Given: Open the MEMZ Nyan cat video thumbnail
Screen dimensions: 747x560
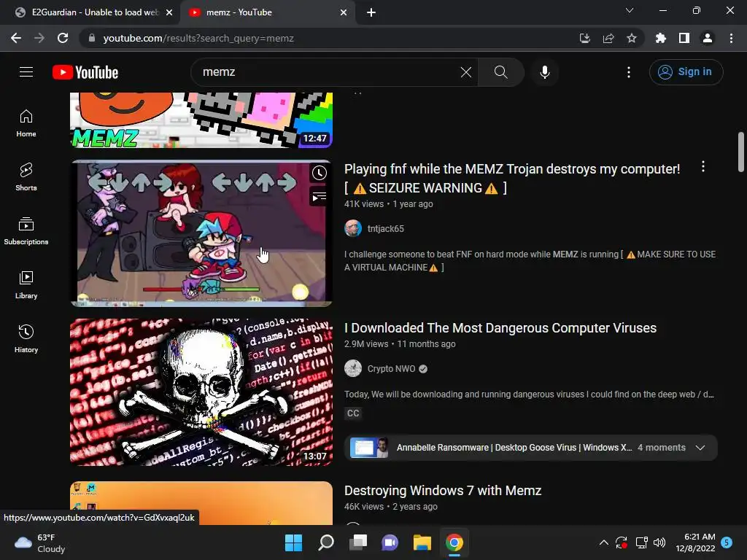Looking at the screenshot, I should coord(201,120).
